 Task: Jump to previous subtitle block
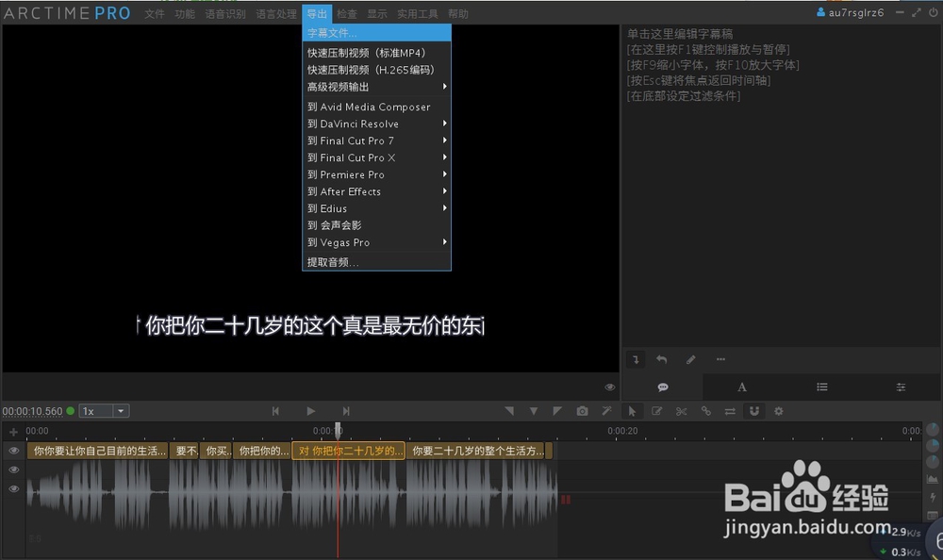click(x=275, y=411)
